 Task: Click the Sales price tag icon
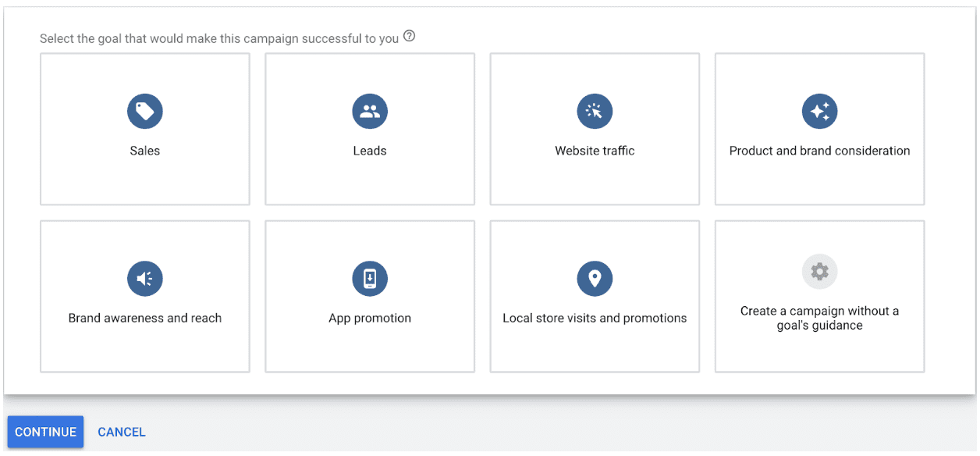click(145, 112)
